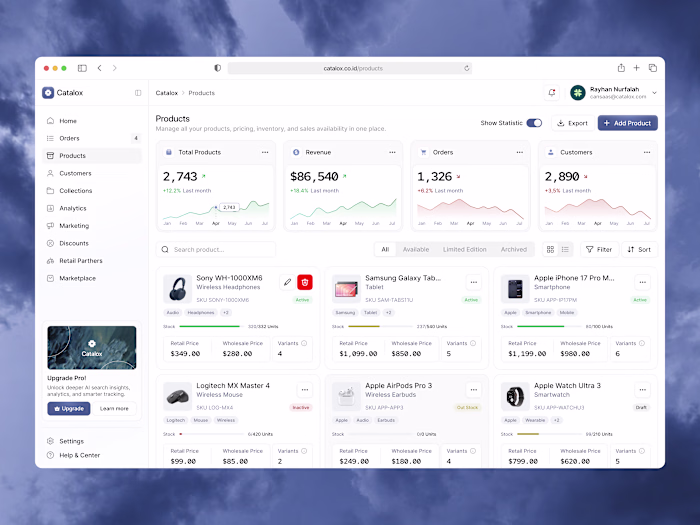
Task: Click Catalox breadcrumb link
Action: 167,93
